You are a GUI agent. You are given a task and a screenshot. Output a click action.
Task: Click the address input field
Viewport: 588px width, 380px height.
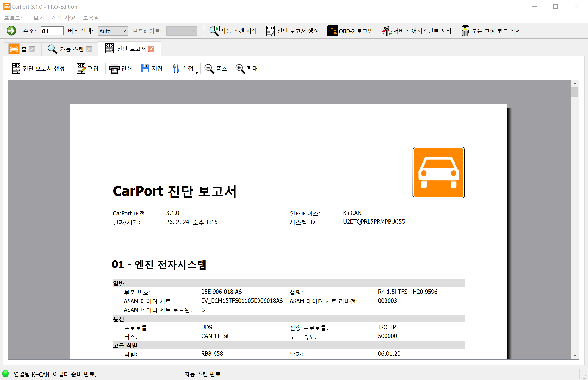[x=52, y=31]
